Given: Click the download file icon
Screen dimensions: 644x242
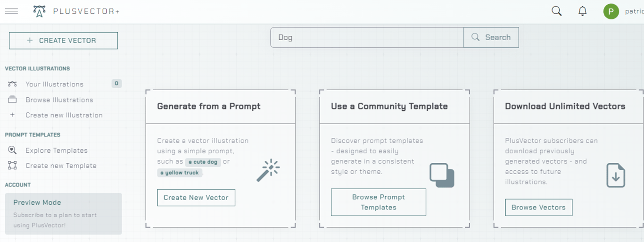Looking at the screenshot, I should [x=615, y=175].
